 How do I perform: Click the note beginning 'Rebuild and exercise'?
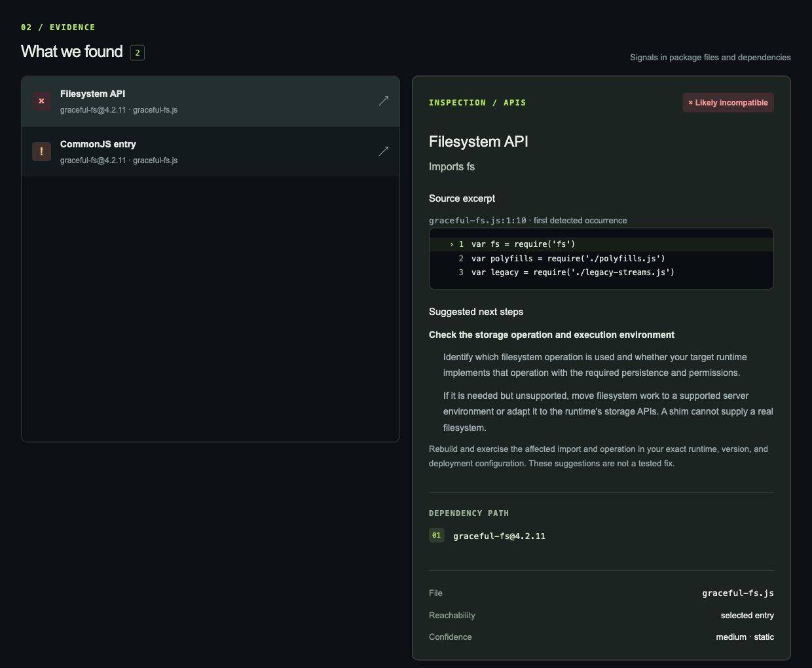(599, 456)
